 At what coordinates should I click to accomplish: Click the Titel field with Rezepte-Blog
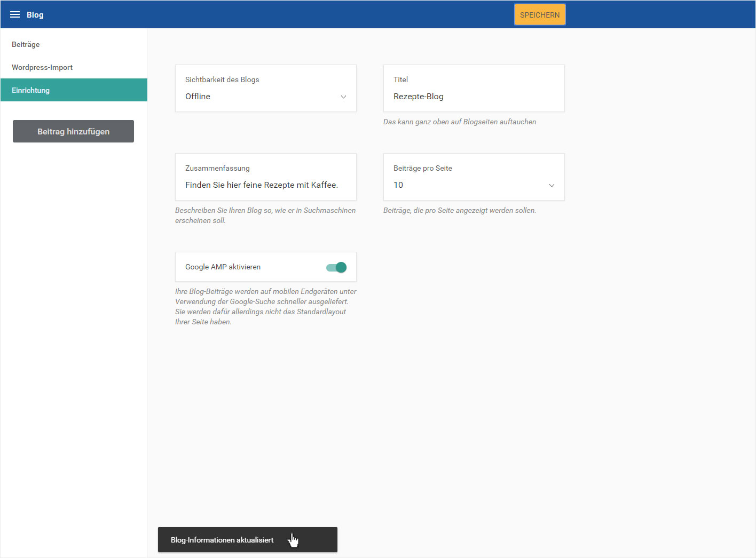click(x=474, y=89)
